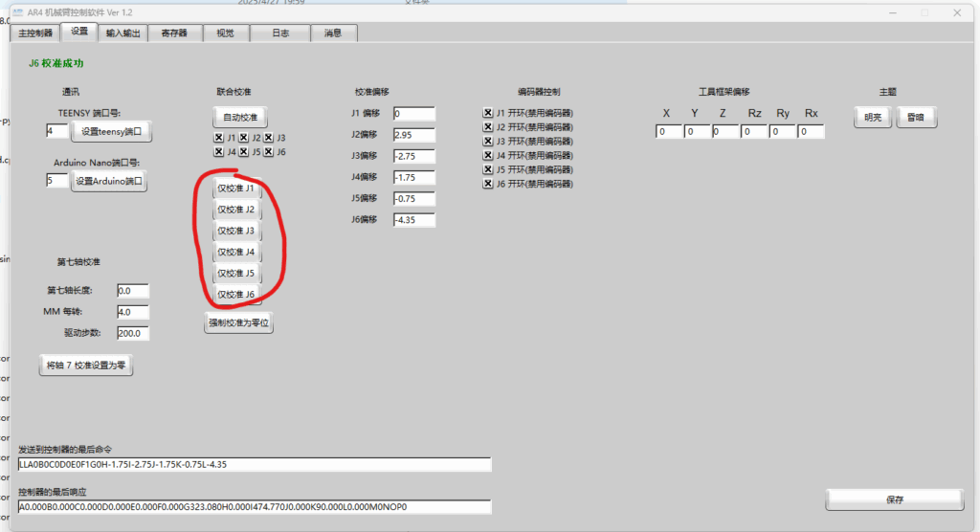Open the 寄存器 tab
980x532 pixels.
point(174,33)
